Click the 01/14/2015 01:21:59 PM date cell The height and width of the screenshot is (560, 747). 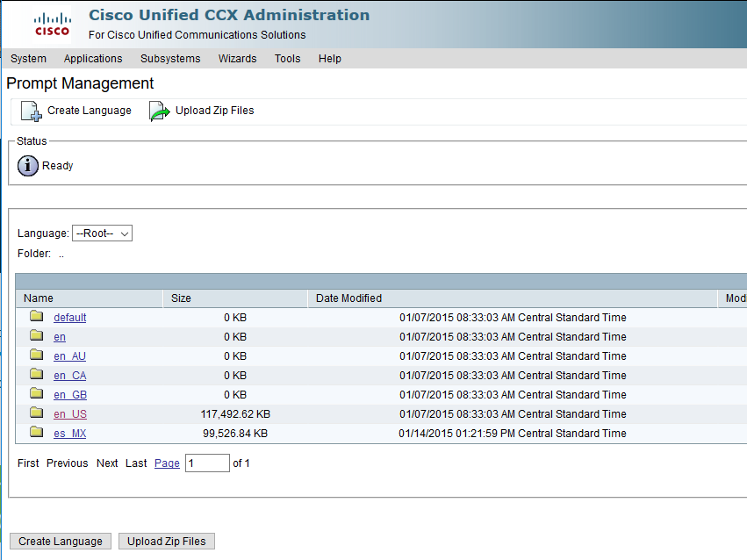point(513,434)
